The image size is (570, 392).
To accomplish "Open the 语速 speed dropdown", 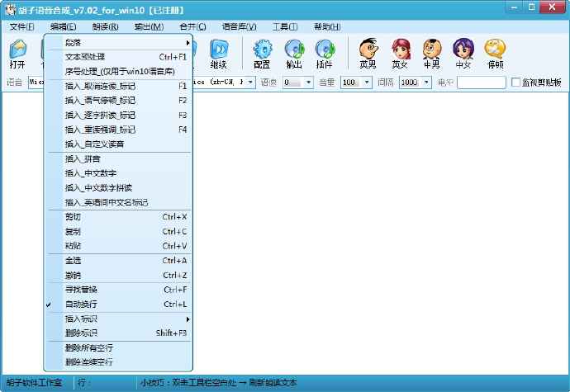I will (x=308, y=83).
